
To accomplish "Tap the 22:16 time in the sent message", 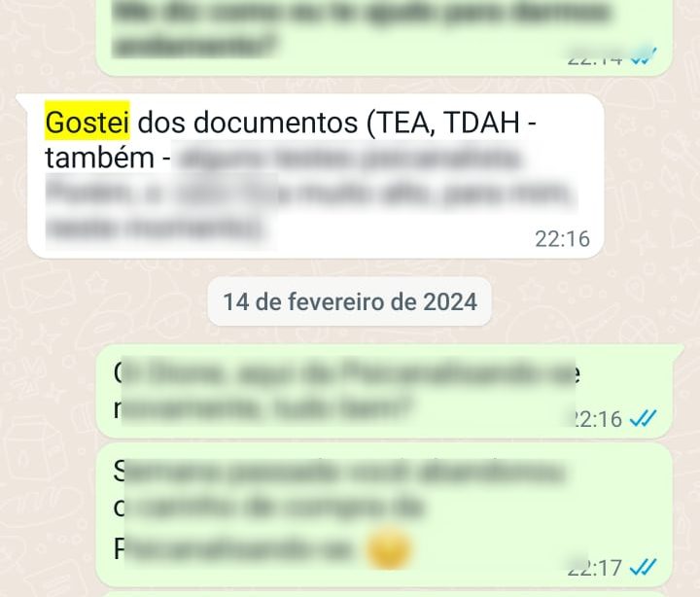I will coord(594,419).
